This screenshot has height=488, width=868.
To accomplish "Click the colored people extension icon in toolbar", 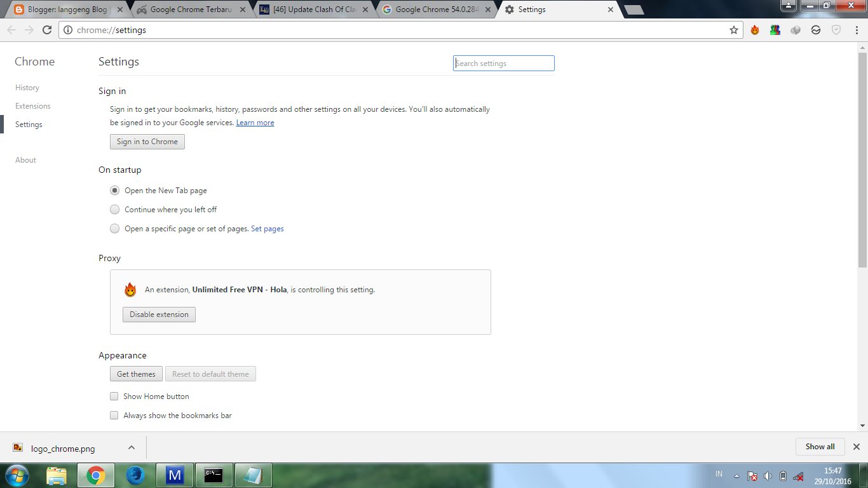I will pyautogui.click(x=775, y=30).
